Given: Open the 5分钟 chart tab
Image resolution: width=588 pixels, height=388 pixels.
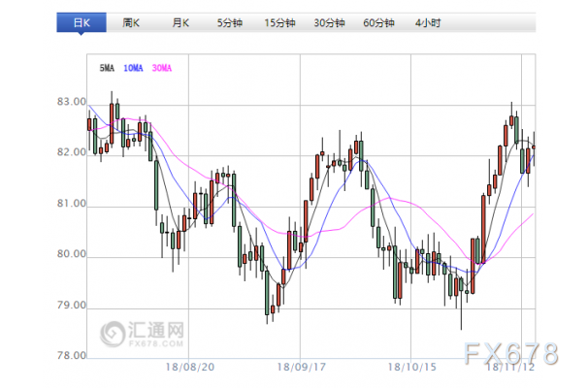Looking at the screenshot, I should point(230,23).
